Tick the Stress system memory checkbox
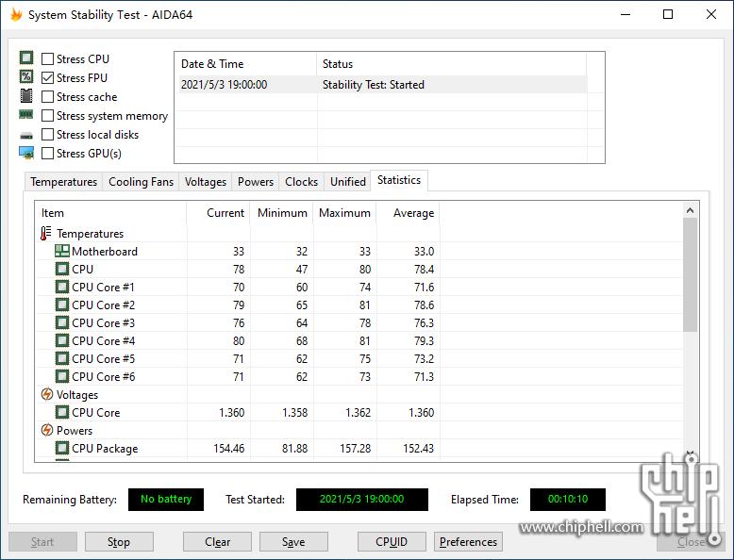This screenshot has width=734, height=560. pyautogui.click(x=47, y=116)
